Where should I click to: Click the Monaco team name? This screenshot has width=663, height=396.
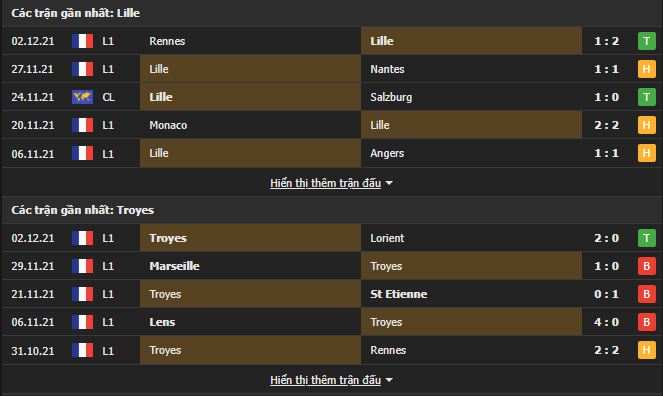tap(168, 125)
